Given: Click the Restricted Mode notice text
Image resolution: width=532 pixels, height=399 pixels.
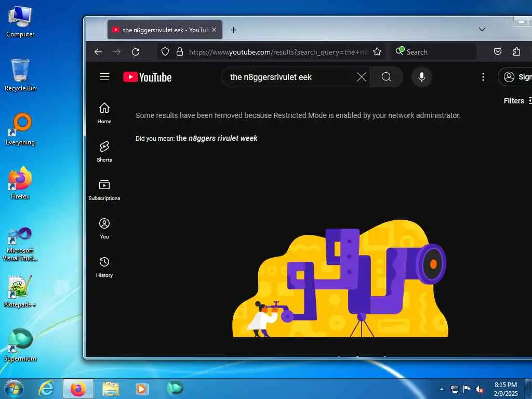Looking at the screenshot, I should (x=298, y=115).
